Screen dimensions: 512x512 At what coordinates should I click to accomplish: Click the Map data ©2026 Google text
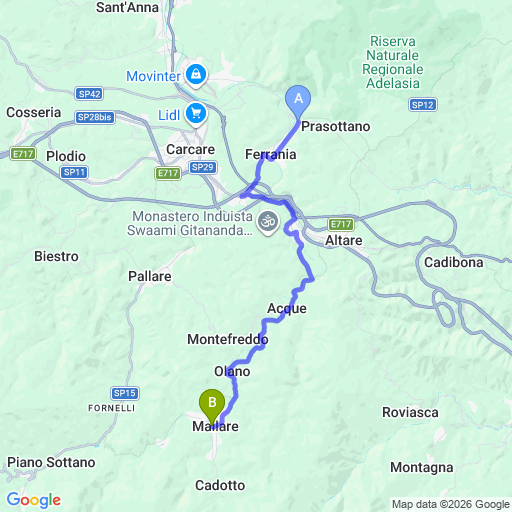coord(451,504)
